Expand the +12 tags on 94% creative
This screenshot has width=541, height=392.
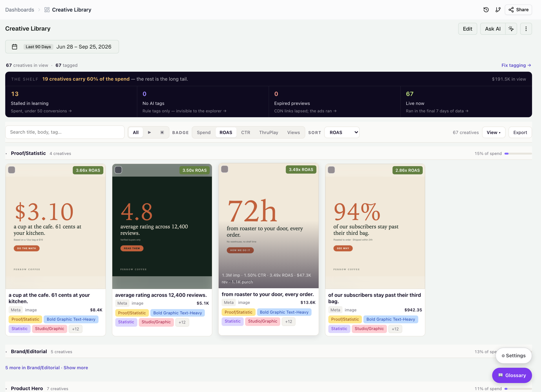[x=395, y=329]
